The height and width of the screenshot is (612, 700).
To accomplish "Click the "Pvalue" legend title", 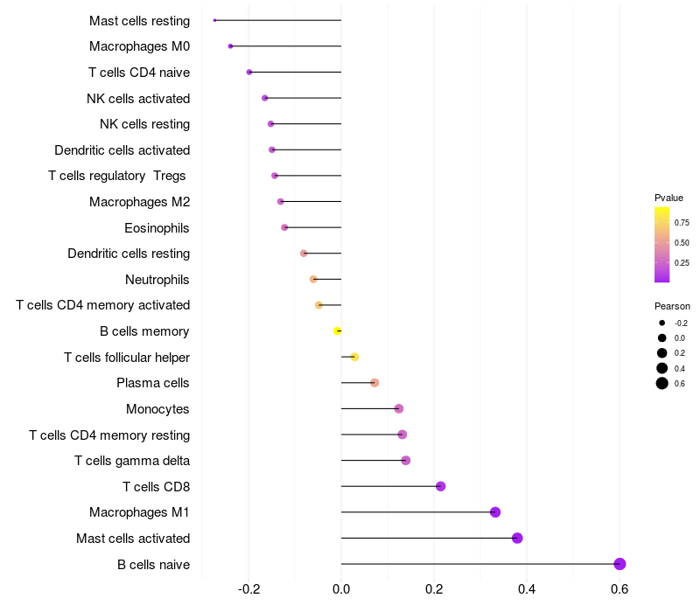I will pyautogui.click(x=668, y=198).
